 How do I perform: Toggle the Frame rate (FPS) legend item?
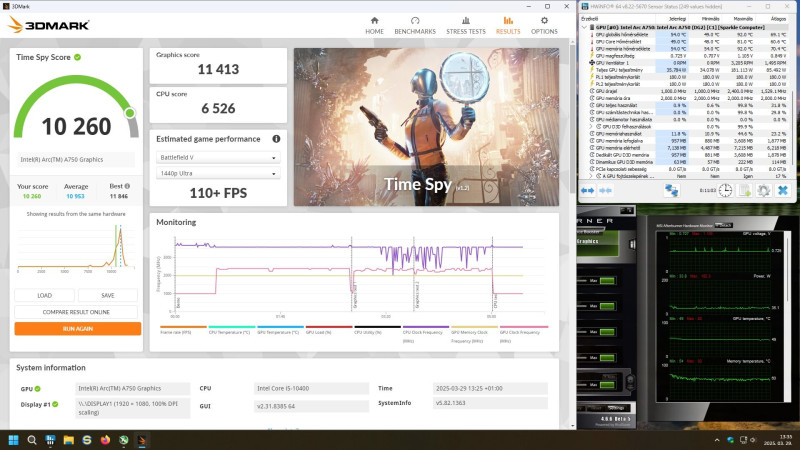183,330
